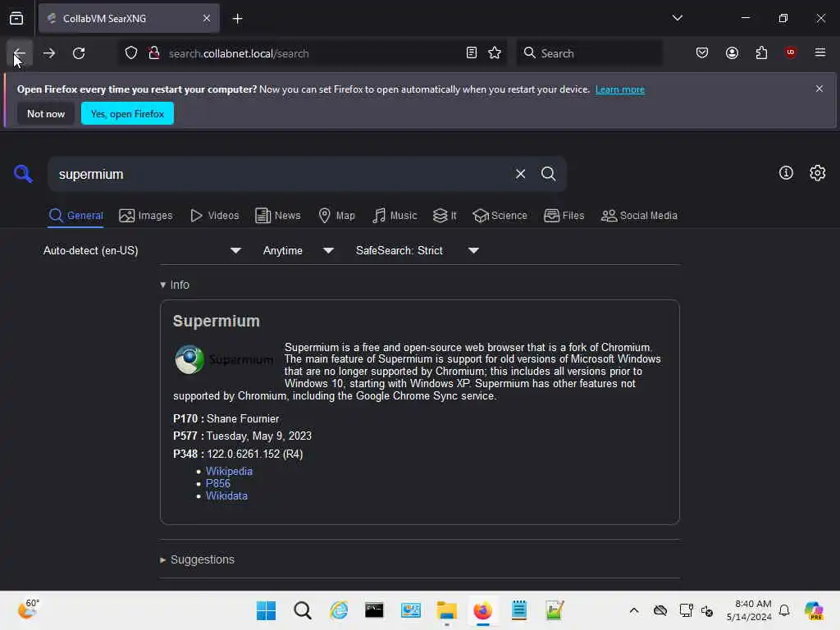Image resolution: width=840 pixels, height=630 pixels.
Task: Switch to the Videos tab
Action: pyautogui.click(x=215, y=216)
